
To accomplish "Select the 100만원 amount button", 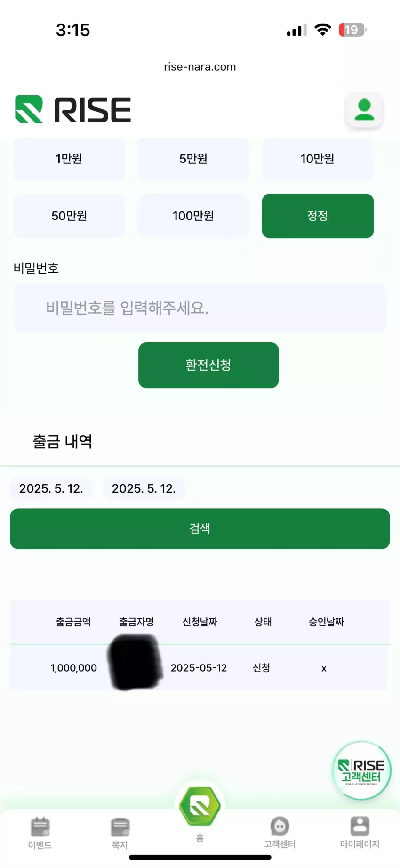I will click(x=193, y=216).
